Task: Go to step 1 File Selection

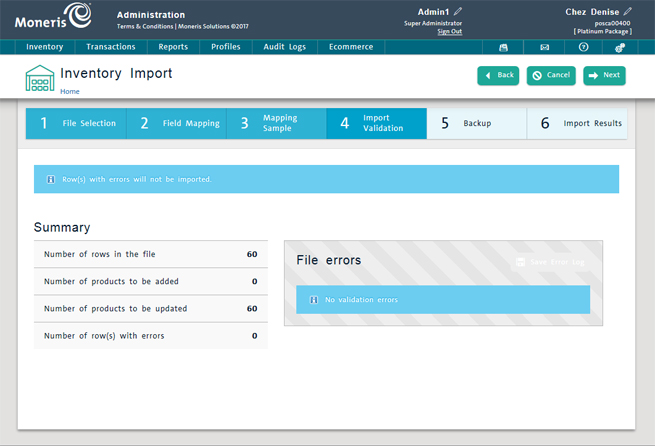Action: [x=76, y=124]
